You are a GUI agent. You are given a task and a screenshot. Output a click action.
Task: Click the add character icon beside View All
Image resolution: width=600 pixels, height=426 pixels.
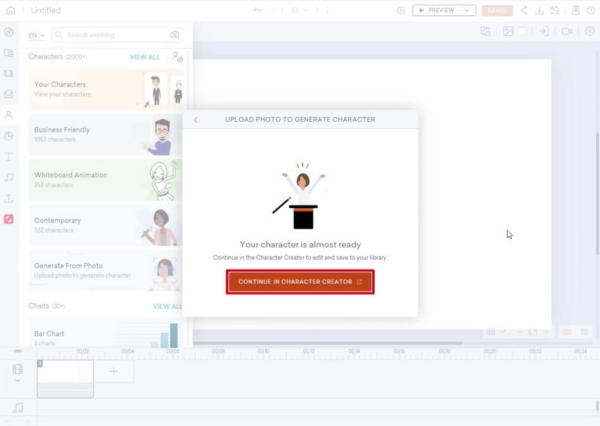pos(176,57)
